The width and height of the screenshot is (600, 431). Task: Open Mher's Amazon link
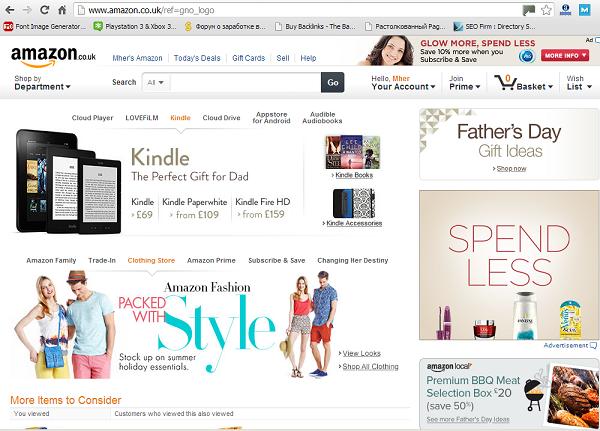(x=137, y=58)
